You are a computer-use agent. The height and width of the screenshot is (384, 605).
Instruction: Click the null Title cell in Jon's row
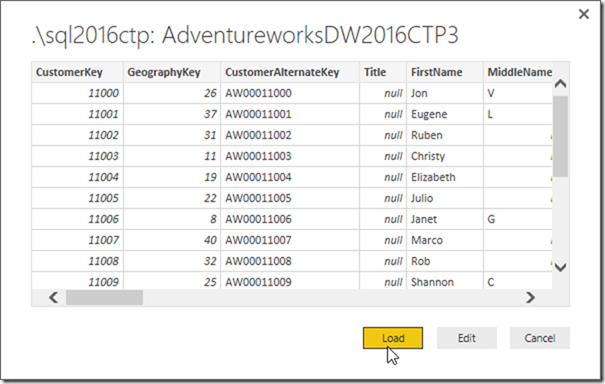pos(383,93)
